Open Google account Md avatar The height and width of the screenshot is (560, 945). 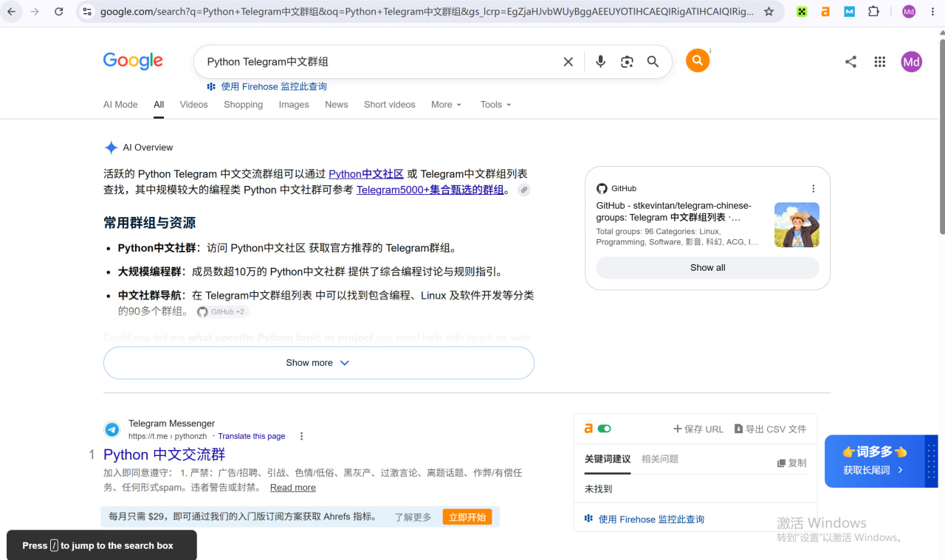click(912, 62)
